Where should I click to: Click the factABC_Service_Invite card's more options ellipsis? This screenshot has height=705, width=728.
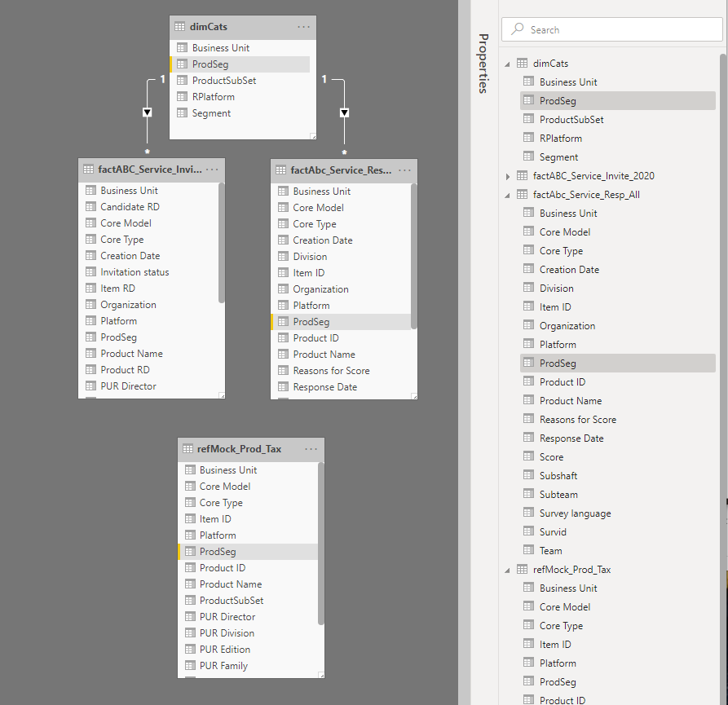pyautogui.click(x=212, y=170)
